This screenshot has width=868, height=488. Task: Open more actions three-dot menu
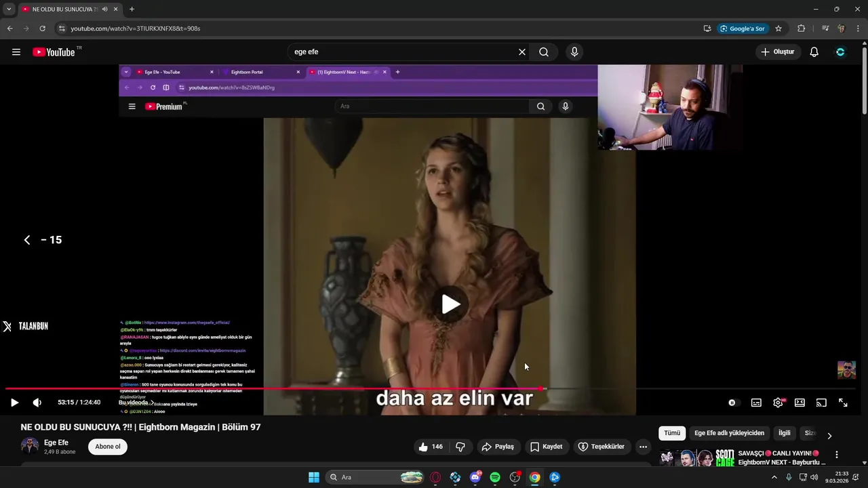643,447
